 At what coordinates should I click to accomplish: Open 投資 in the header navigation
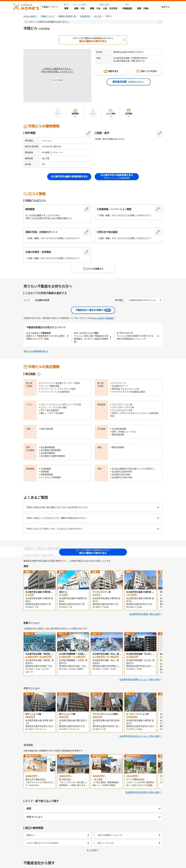[x=139, y=8]
